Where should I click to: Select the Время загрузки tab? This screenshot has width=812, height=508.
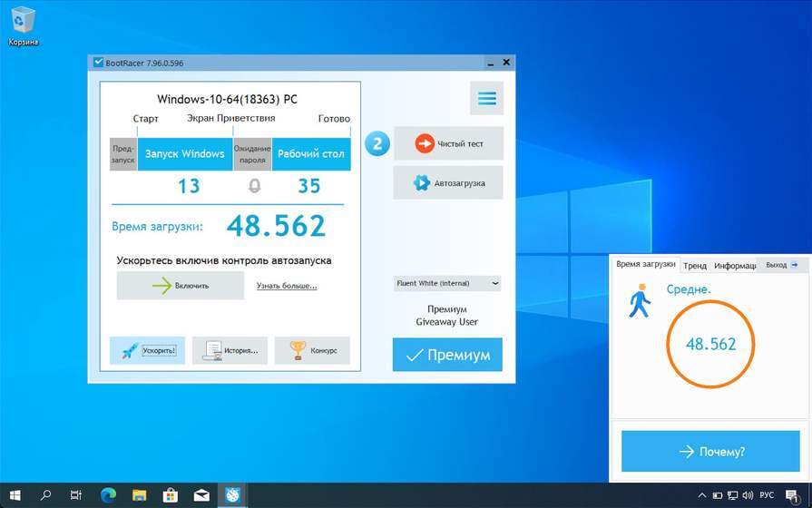tap(645, 264)
